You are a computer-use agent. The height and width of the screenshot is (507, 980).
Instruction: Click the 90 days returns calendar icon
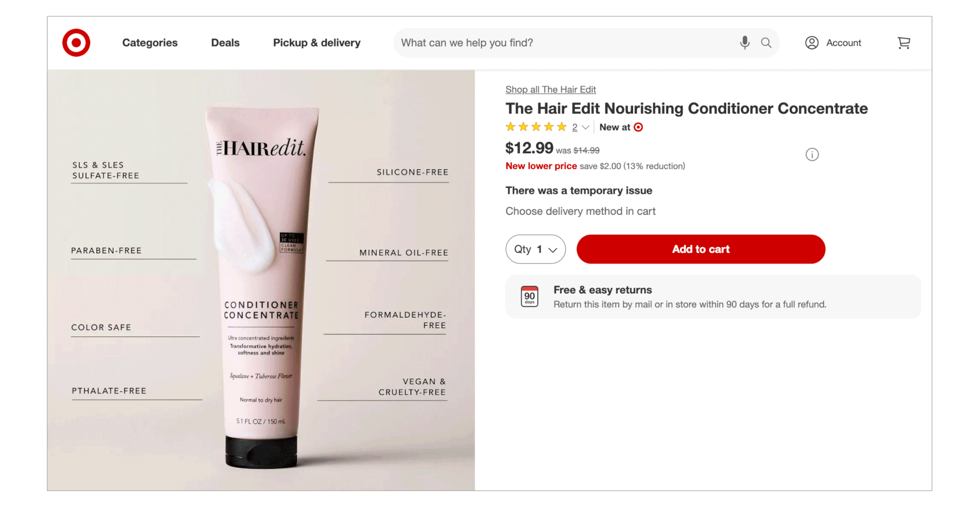tap(530, 297)
